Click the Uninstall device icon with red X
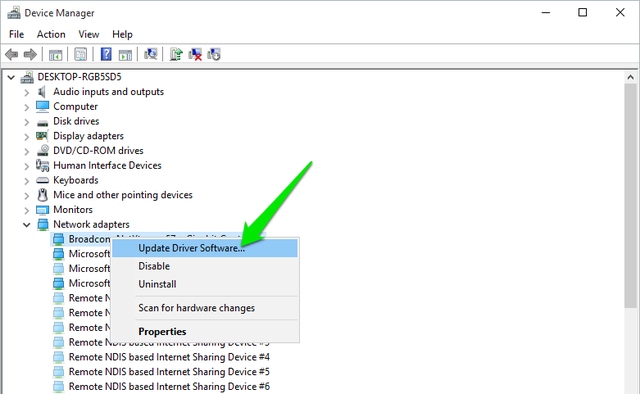 [195, 54]
